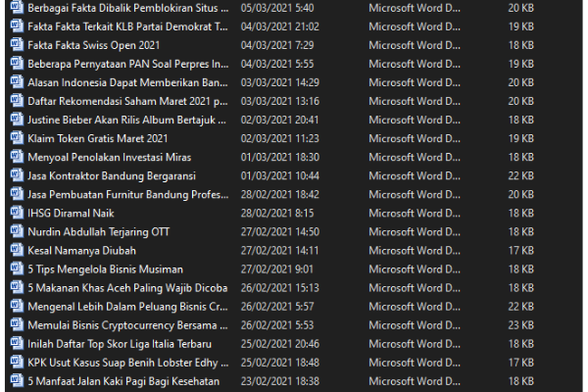Image resolution: width=588 pixels, height=392 pixels.
Task: Click the file type of Klaim Token Gratis Maret
Action: tap(415, 139)
